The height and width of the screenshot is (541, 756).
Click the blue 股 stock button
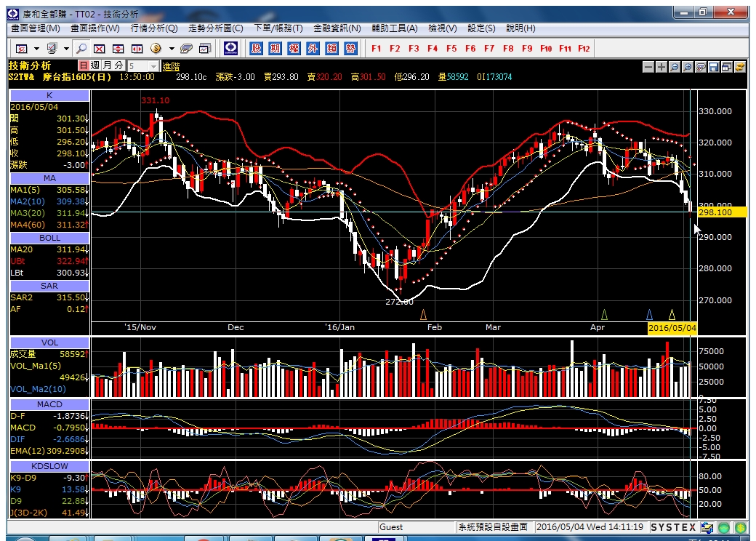[x=256, y=48]
